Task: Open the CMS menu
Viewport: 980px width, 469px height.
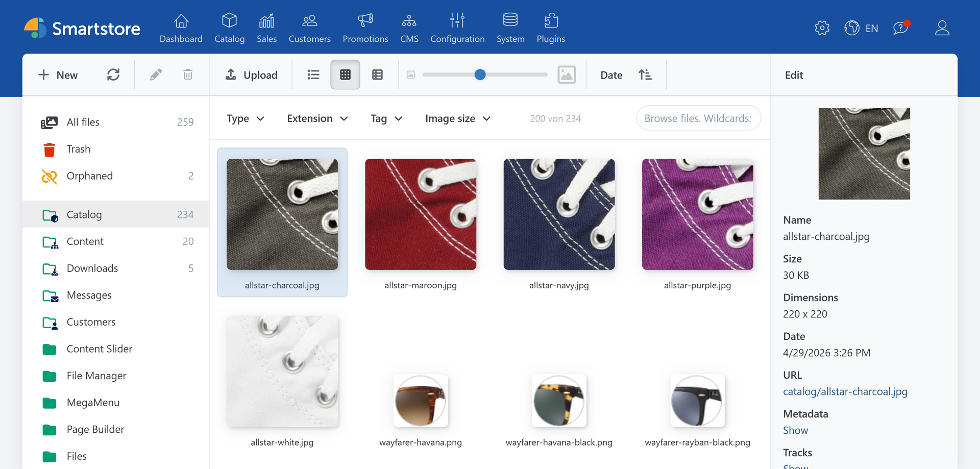Action: click(x=409, y=28)
